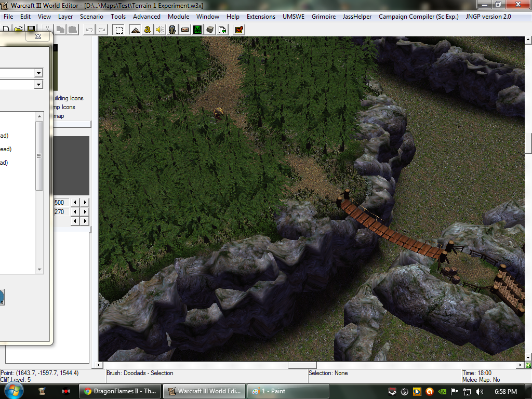Open the Terrain Editor mountain icon
This screenshot has height=399, width=532.
pyautogui.click(x=135, y=30)
